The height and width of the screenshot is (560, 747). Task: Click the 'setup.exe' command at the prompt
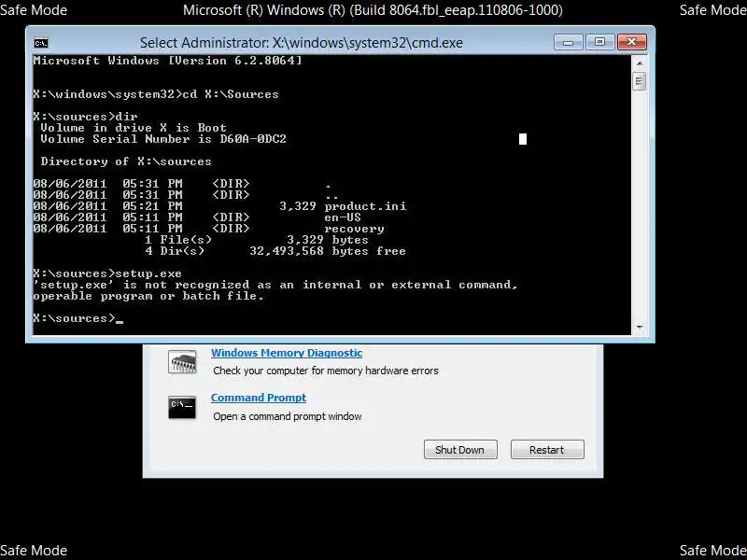[x=148, y=273]
